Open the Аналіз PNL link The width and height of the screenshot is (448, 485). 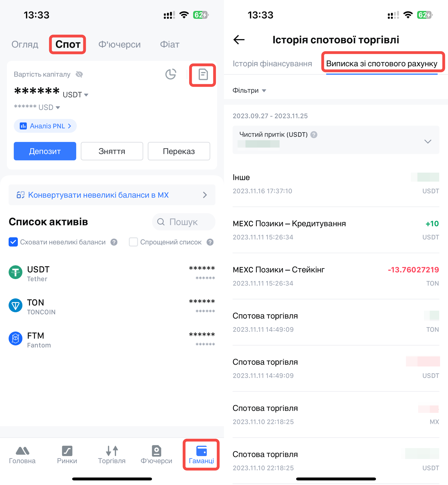(45, 126)
